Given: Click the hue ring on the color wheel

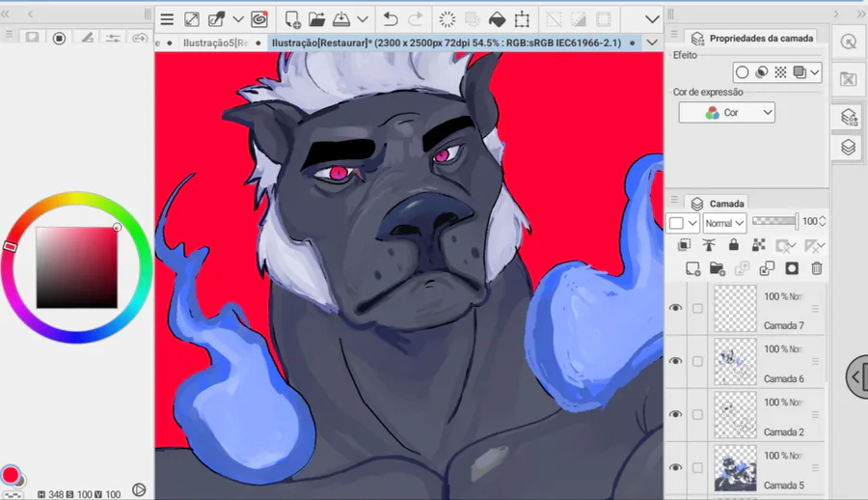Looking at the screenshot, I should [76, 199].
